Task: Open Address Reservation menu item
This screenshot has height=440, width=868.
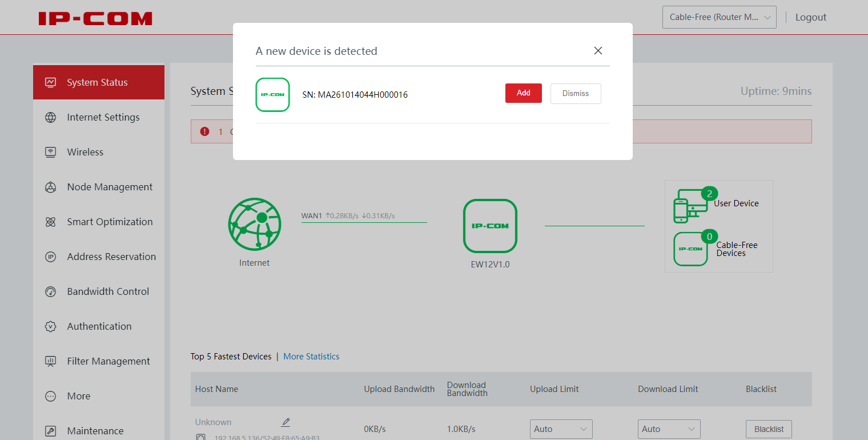Action: click(99, 257)
